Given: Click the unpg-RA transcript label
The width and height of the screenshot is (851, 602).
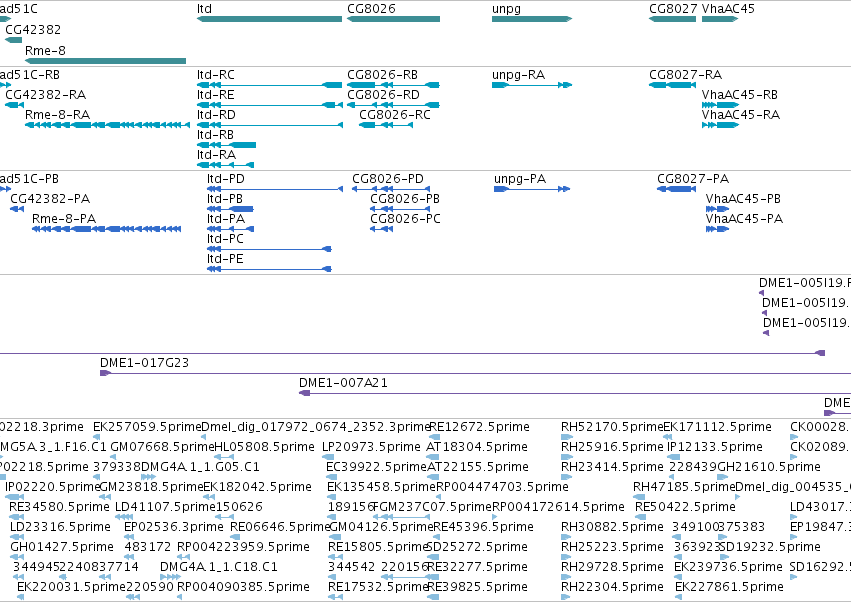Looking at the screenshot, I should coord(518,74).
